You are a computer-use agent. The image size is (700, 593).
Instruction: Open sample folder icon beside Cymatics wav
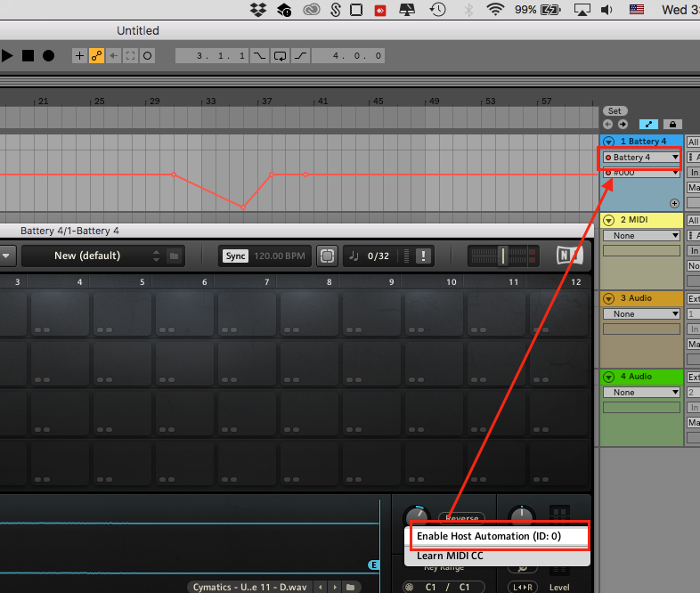click(351, 587)
